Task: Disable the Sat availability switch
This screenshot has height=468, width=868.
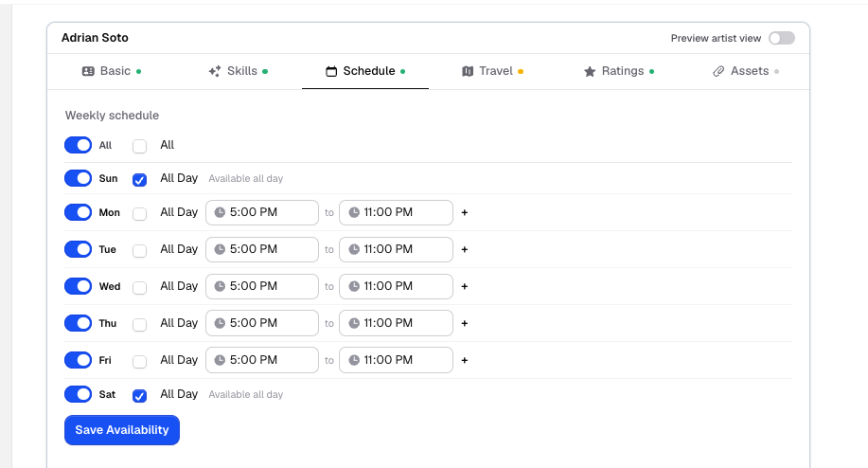Action: [78, 394]
